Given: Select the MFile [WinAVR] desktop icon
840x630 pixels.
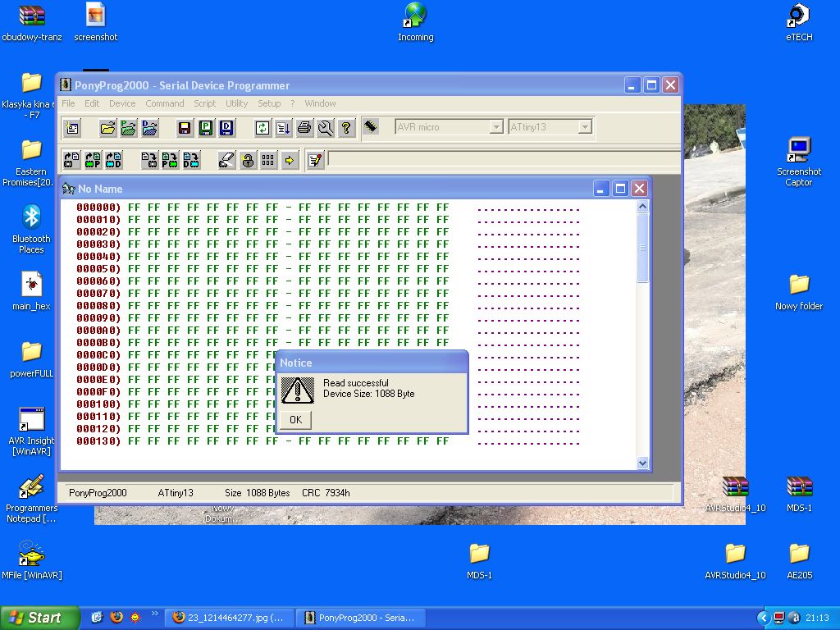Looking at the screenshot, I should pyautogui.click(x=31, y=561).
